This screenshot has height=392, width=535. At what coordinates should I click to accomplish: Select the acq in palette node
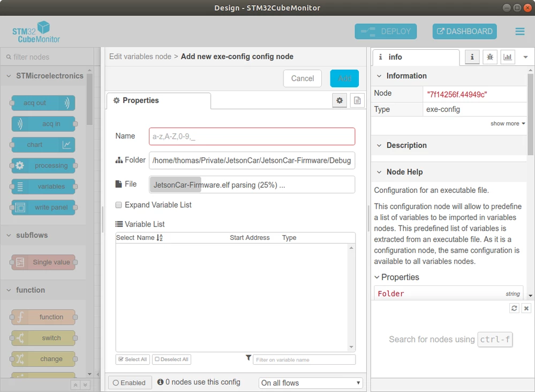tap(43, 124)
